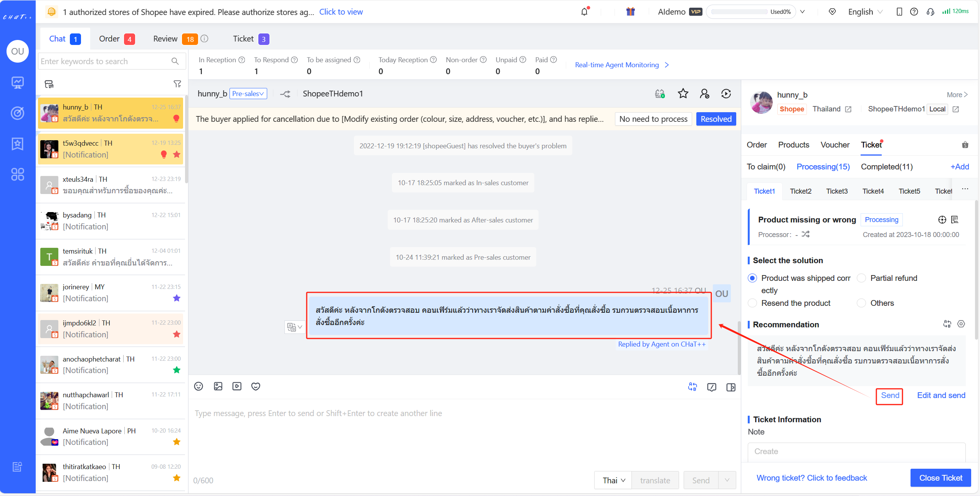Click the usage progress bar
This screenshot has width=980, height=496.
click(739, 12)
